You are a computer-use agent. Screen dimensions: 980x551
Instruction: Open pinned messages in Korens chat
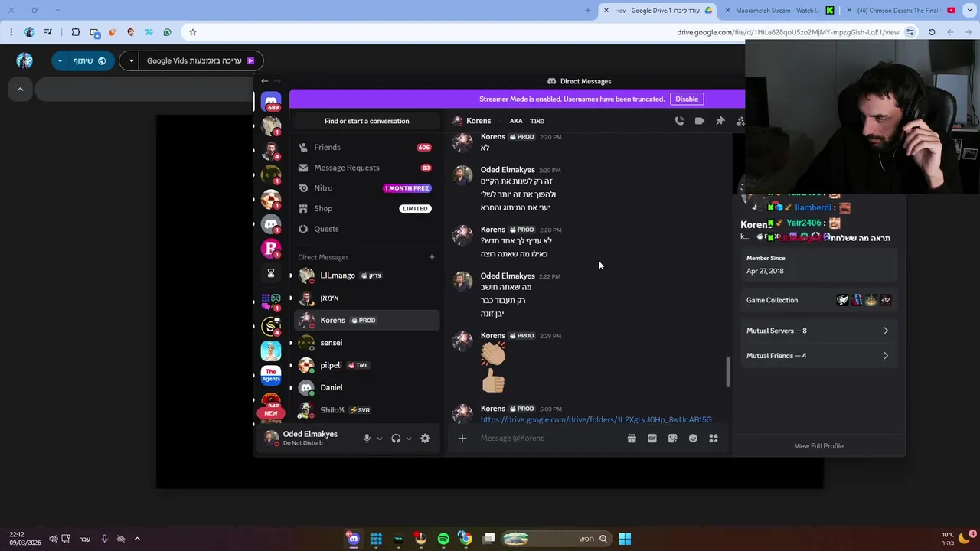pos(720,121)
